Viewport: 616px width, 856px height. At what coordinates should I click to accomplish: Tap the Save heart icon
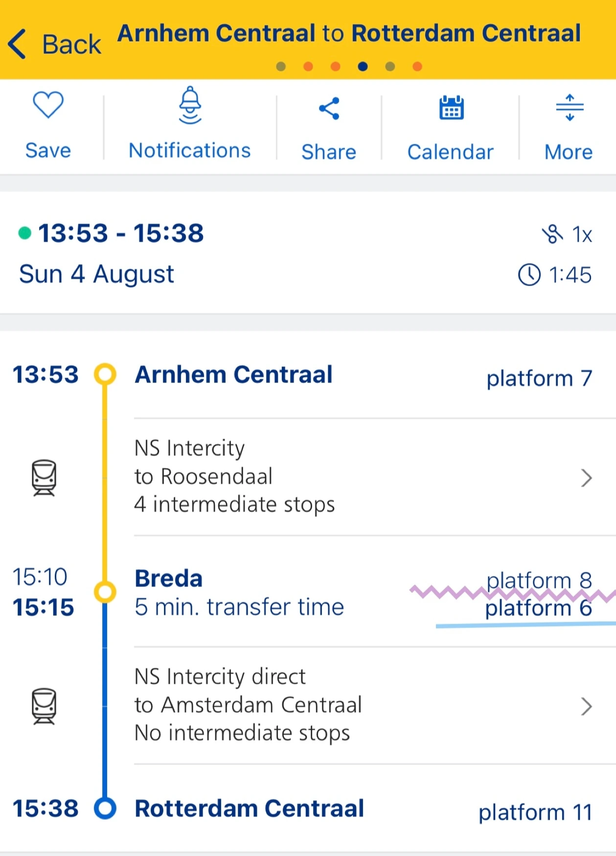48,105
